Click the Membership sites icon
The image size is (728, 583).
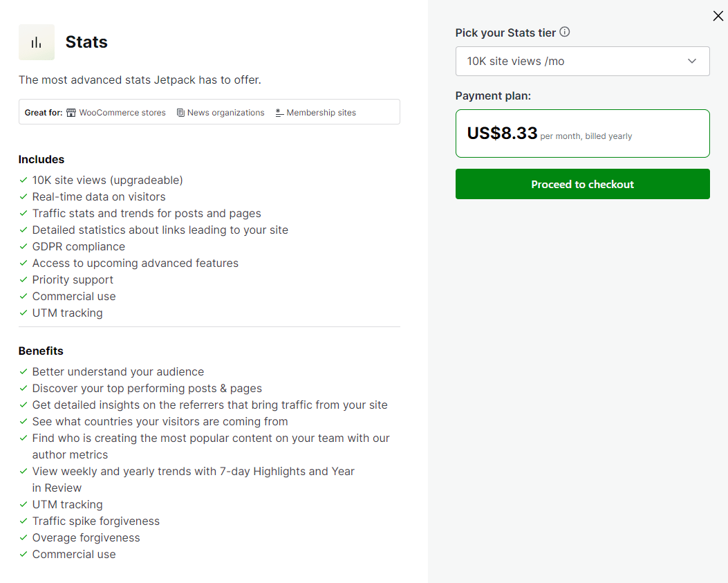(x=279, y=113)
